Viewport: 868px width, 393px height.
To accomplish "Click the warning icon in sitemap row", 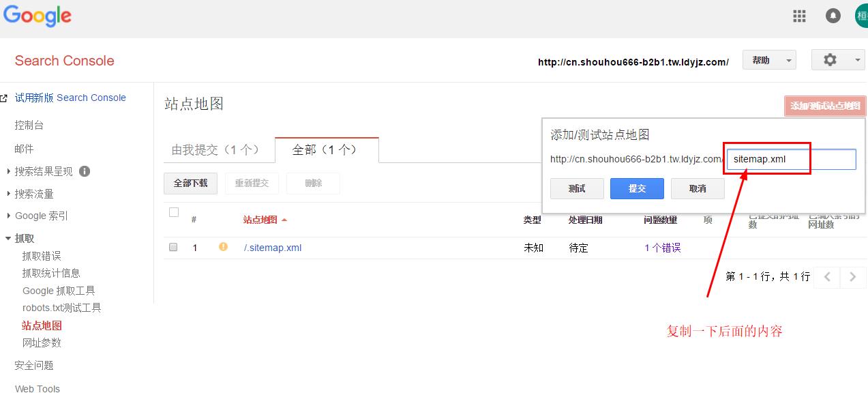I will coord(223,247).
